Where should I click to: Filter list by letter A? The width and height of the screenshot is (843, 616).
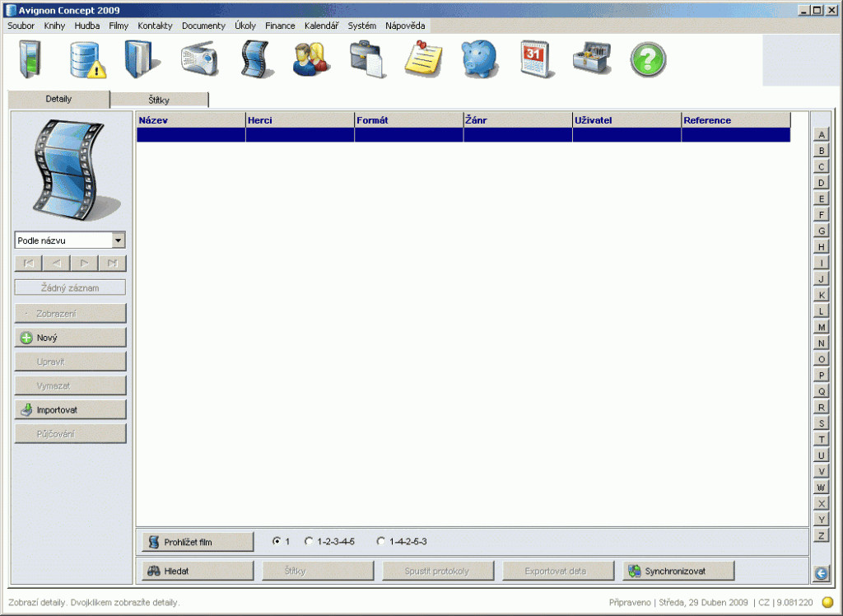click(821, 134)
